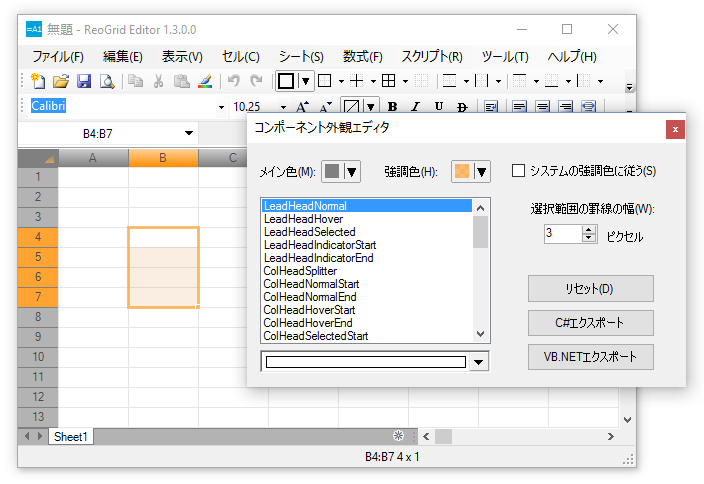Expand the 強調色 color dropdown

[481, 172]
